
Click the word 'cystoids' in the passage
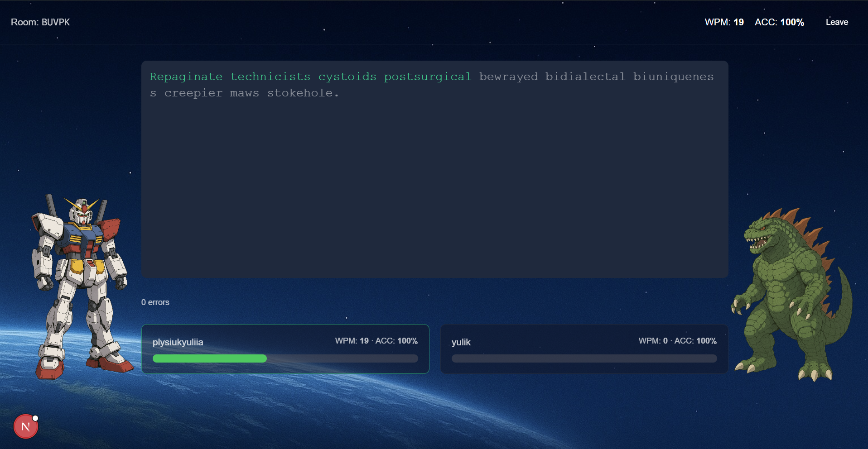click(347, 77)
